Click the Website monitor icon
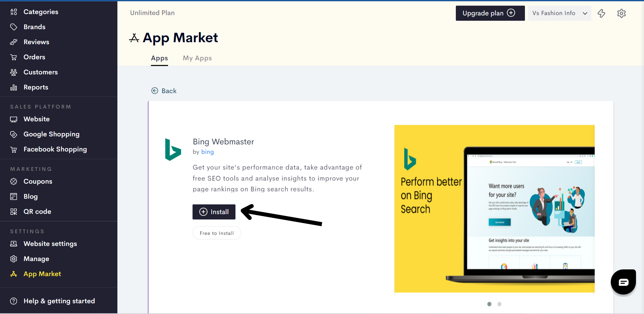Screen dimensions: 644x314 (x=13, y=119)
